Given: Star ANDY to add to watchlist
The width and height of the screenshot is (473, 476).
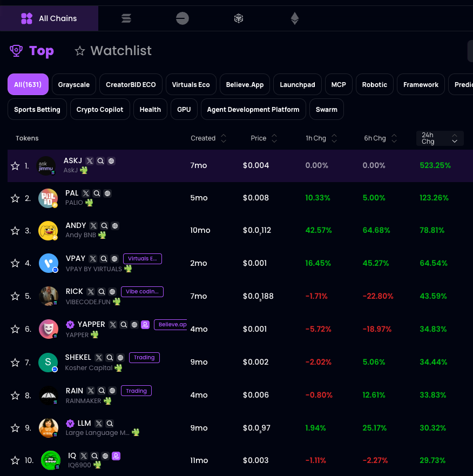Looking at the screenshot, I should point(15,231).
